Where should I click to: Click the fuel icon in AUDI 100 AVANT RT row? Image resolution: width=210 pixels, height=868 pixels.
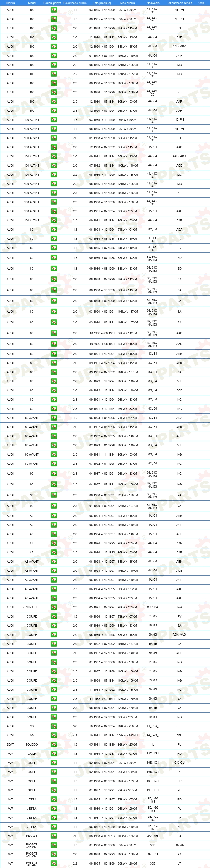coord(54,138)
